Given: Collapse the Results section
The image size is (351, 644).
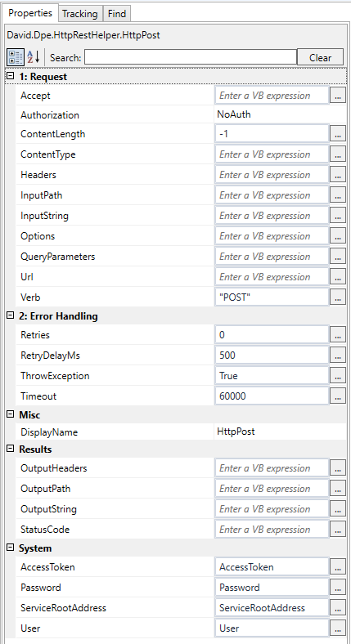Looking at the screenshot, I should click(11, 449).
